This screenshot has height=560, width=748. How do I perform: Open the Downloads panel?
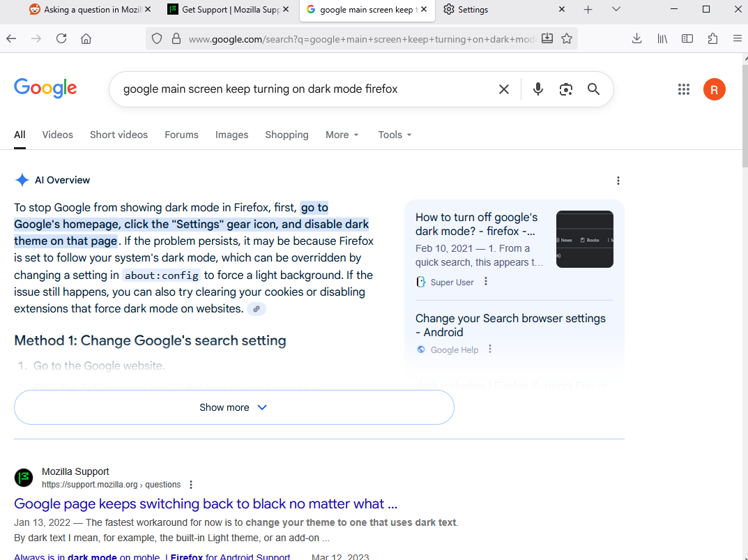tap(636, 38)
